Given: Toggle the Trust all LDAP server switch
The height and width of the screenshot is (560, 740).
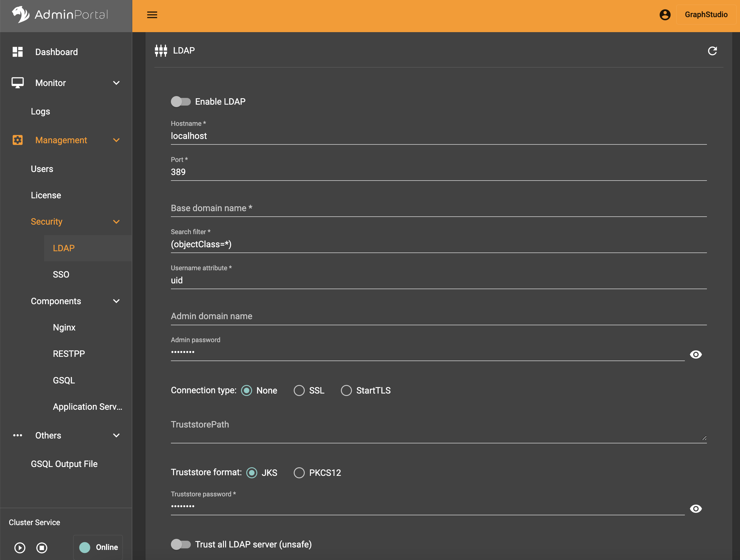Looking at the screenshot, I should click(x=181, y=544).
